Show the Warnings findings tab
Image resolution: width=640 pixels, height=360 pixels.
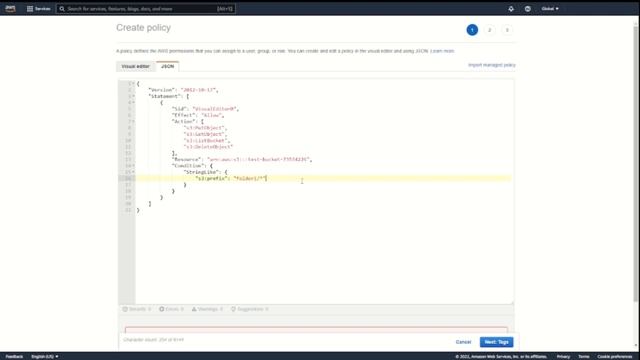pos(207,309)
